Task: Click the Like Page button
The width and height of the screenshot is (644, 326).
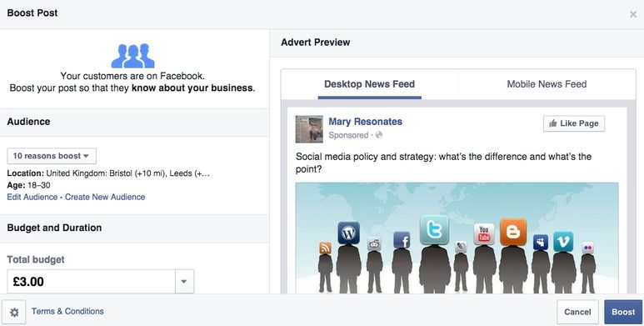Action: point(574,123)
